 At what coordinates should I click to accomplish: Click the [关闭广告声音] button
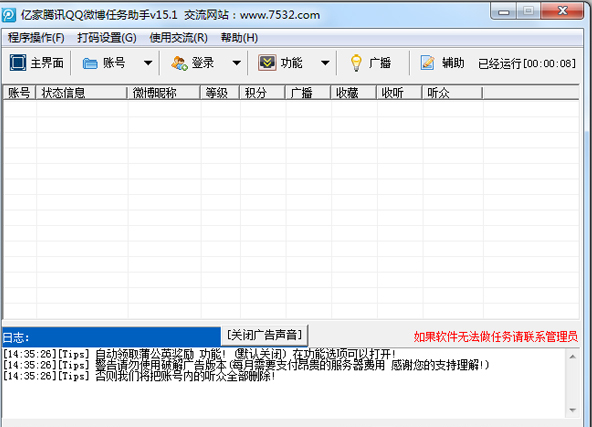point(265,335)
